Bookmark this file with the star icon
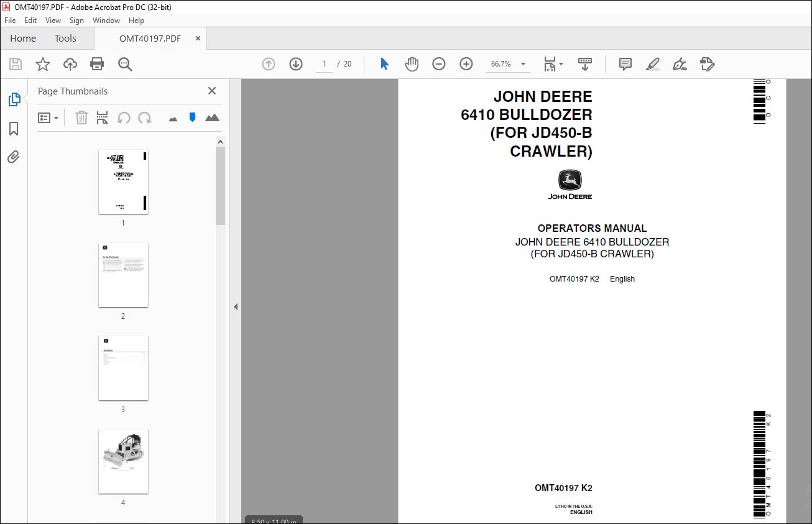The height and width of the screenshot is (524, 812). 43,64
